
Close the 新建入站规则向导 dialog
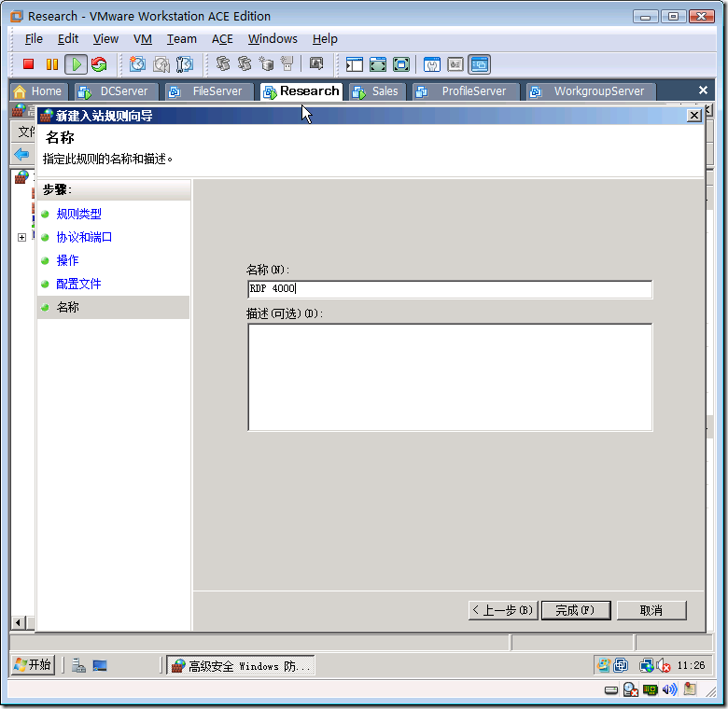(693, 116)
